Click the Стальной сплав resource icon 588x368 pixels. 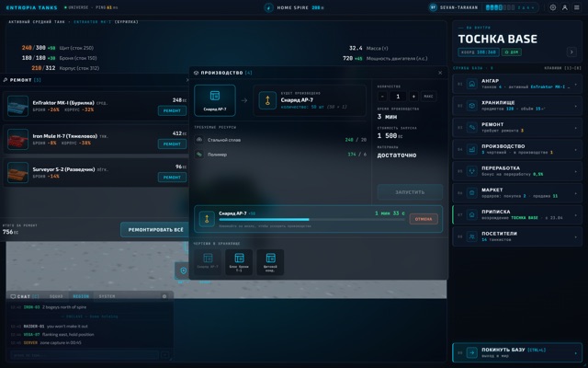coord(199,140)
